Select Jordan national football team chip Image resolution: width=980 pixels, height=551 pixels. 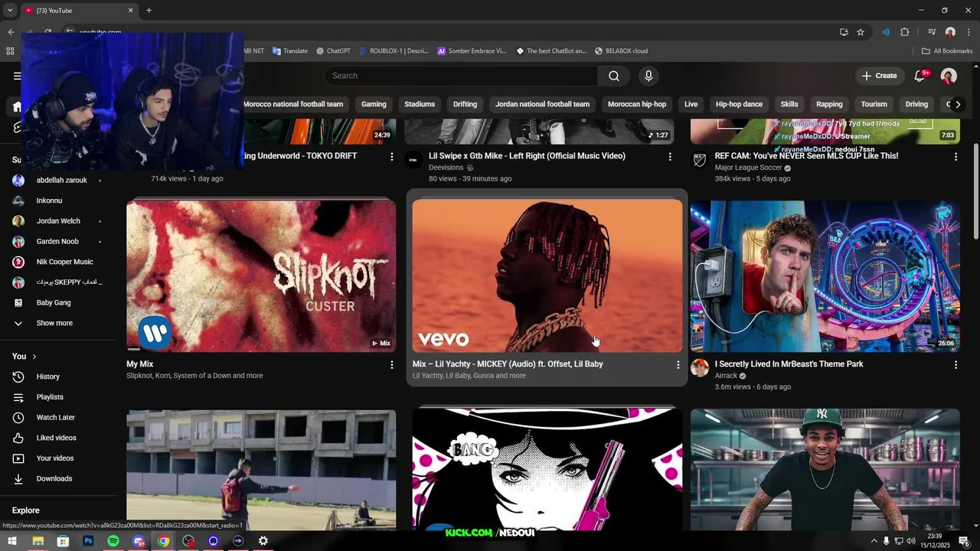point(542,104)
